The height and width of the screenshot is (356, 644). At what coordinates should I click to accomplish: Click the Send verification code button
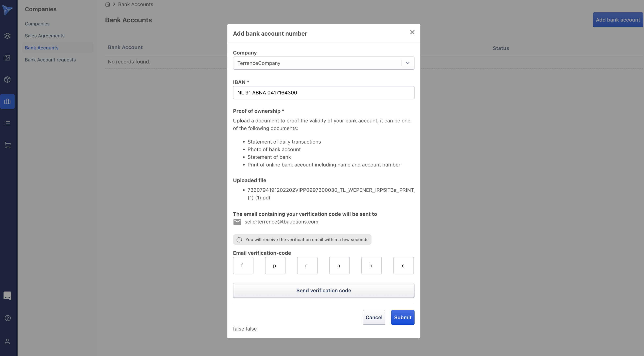tap(323, 290)
